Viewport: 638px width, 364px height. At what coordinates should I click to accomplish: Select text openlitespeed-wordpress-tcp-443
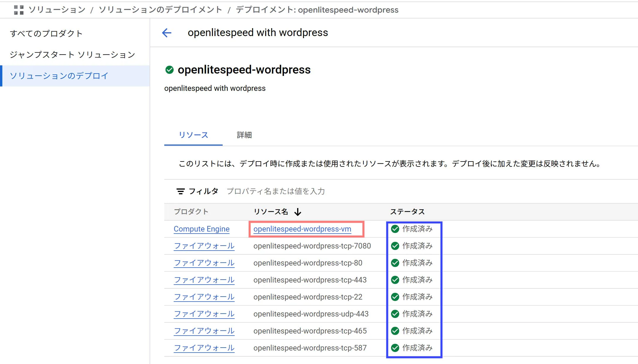coord(310,280)
